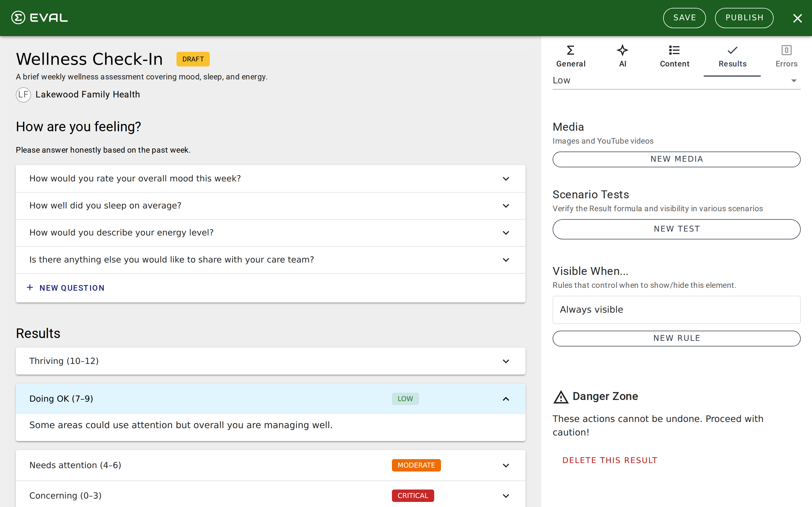The image size is (812, 507).
Task: Select the Results tab
Action: click(x=732, y=56)
